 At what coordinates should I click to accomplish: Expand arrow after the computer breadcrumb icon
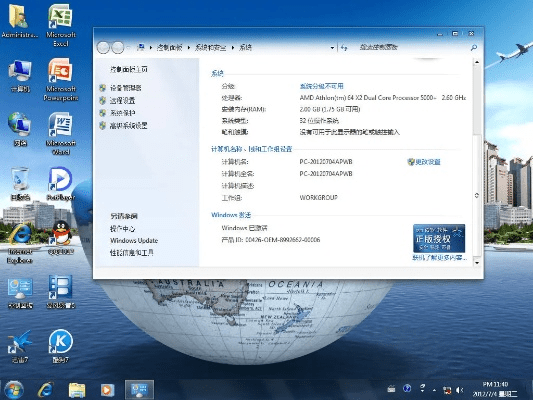(x=151, y=48)
